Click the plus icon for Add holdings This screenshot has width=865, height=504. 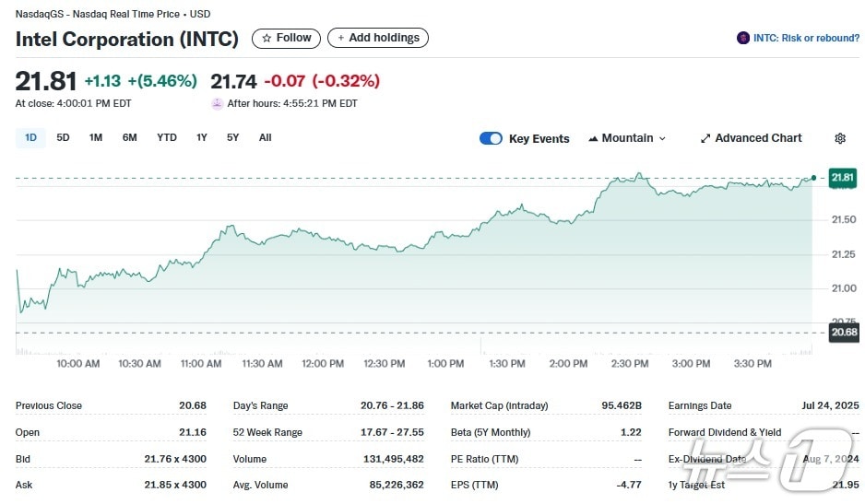click(341, 39)
